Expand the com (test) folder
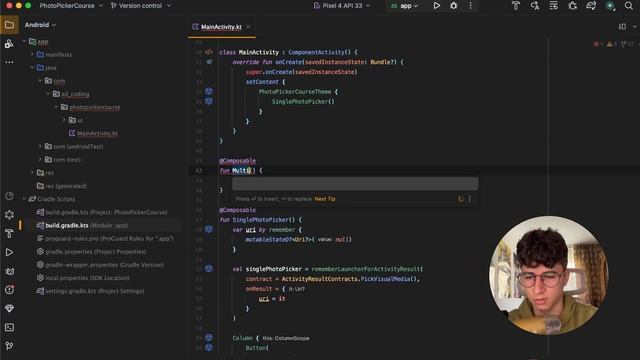The image size is (640, 360). [x=40, y=160]
